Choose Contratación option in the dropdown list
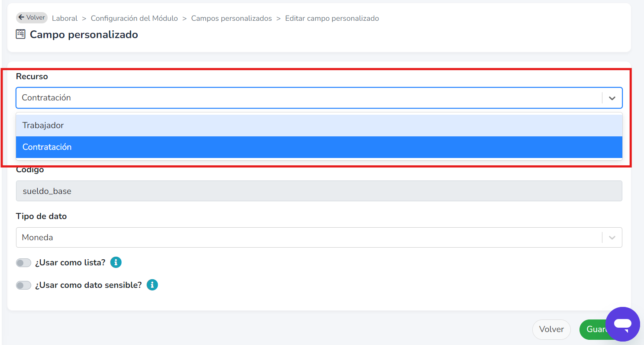 click(319, 147)
